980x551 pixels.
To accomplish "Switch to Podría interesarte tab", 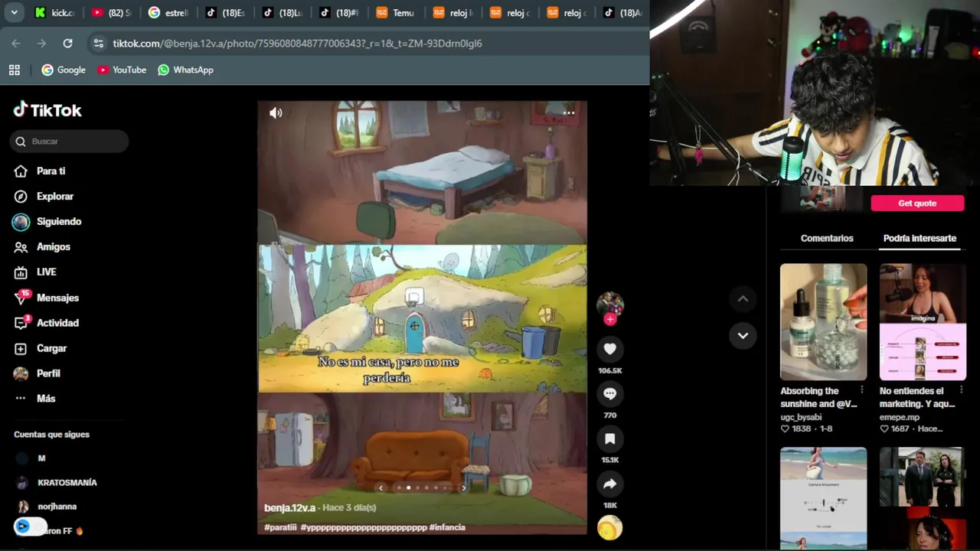I will 920,238.
